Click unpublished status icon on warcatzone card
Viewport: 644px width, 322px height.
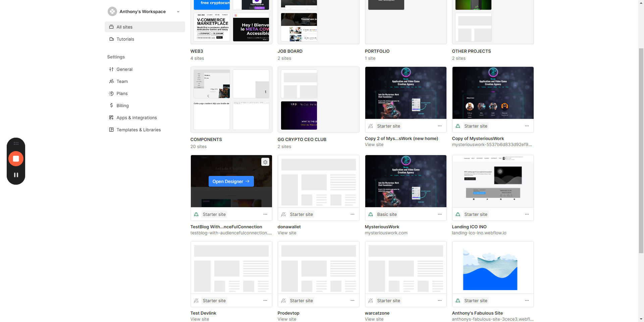[x=371, y=301]
